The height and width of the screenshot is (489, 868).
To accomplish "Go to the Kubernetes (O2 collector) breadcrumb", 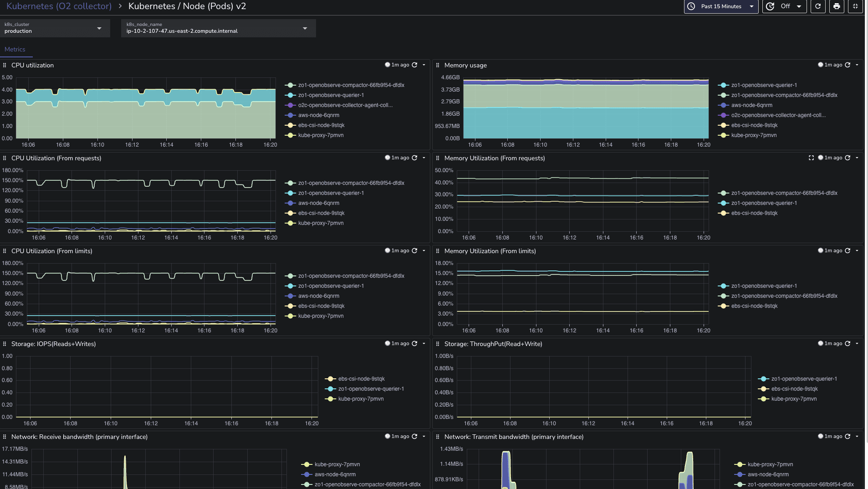I will (59, 6).
